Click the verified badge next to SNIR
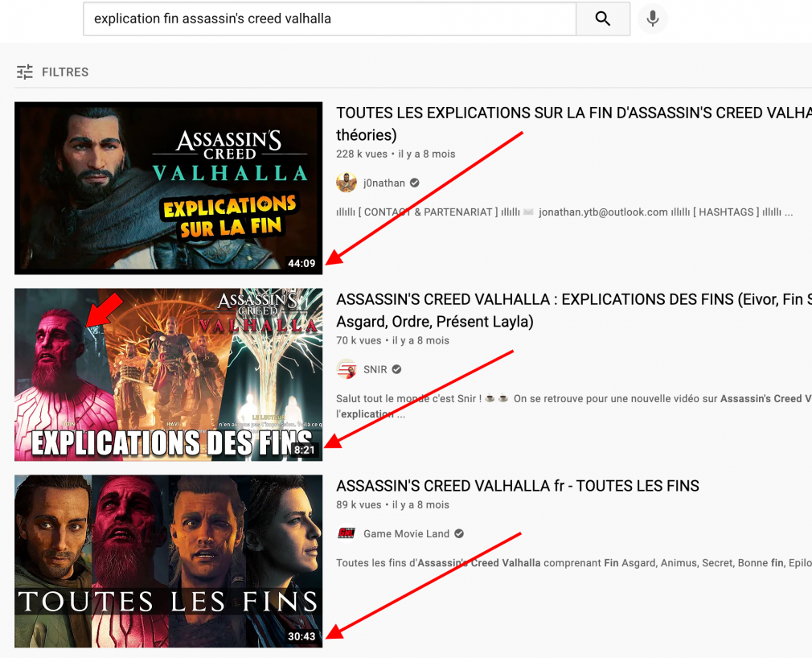 [396, 369]
